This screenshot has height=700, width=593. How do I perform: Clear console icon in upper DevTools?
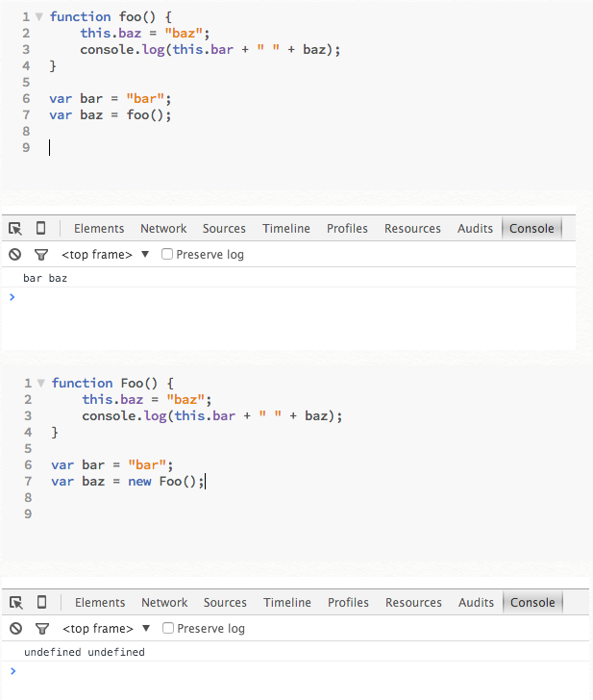15,255
